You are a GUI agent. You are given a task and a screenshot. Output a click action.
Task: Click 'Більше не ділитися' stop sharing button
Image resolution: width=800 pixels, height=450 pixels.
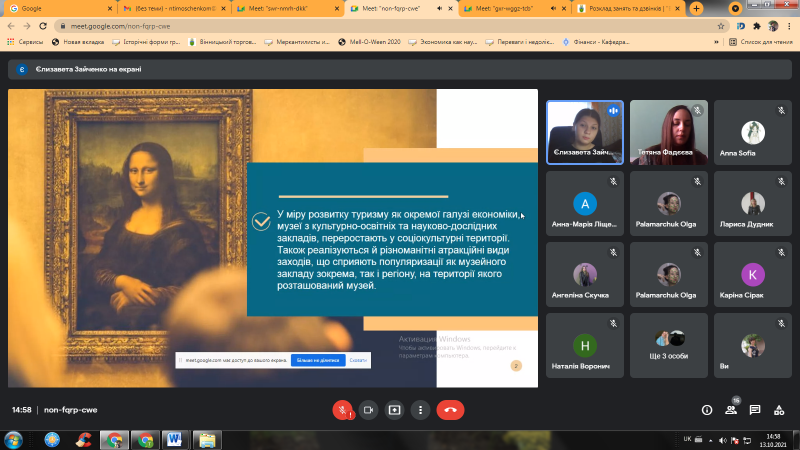pos(318,360)
